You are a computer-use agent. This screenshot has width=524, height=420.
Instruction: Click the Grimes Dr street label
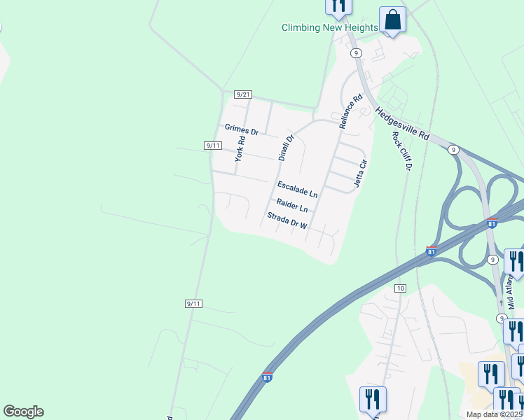click(x=242, y=129)
